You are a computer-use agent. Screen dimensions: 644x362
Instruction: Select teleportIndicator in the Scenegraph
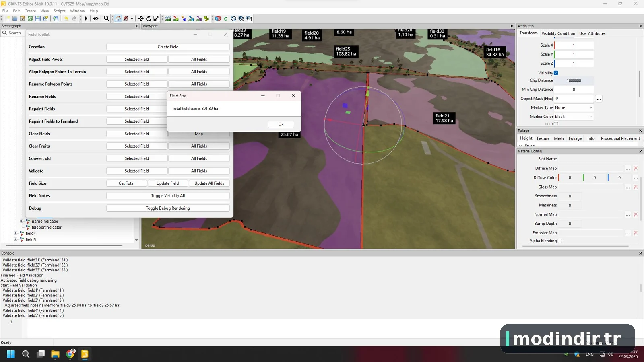click(x=47, y=227)
